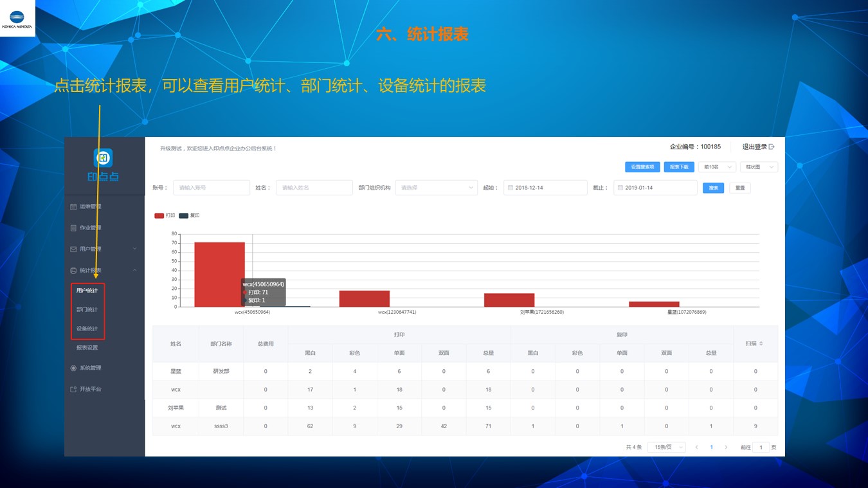The image size is (868, 488).
Task: Click the 开放平台 icon in the sidebar
Action: click(x=73, y=389)
